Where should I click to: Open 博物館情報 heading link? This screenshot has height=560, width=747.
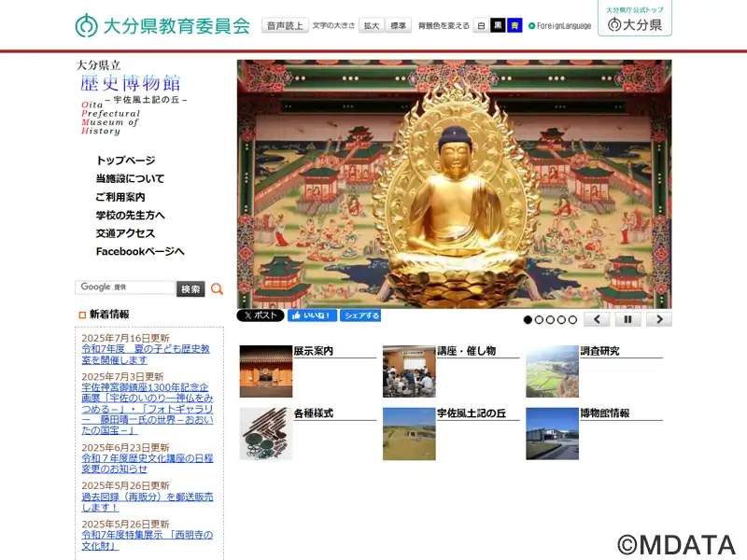pyautogui.click(x=605, y=413)
